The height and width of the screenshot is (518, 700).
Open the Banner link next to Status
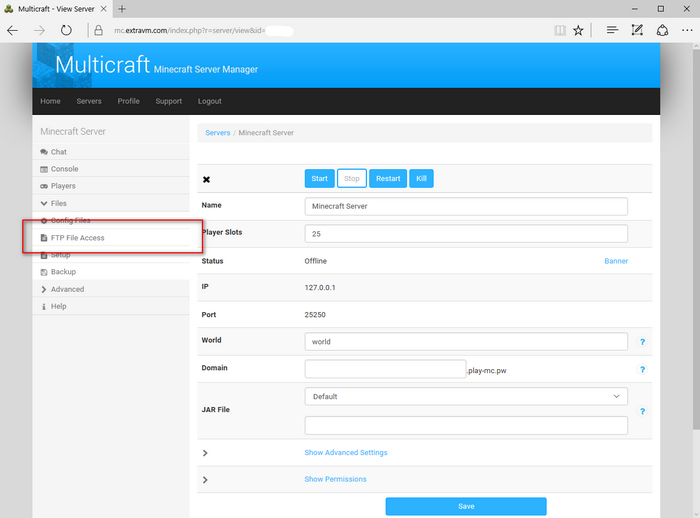click(x=616, y=261)
